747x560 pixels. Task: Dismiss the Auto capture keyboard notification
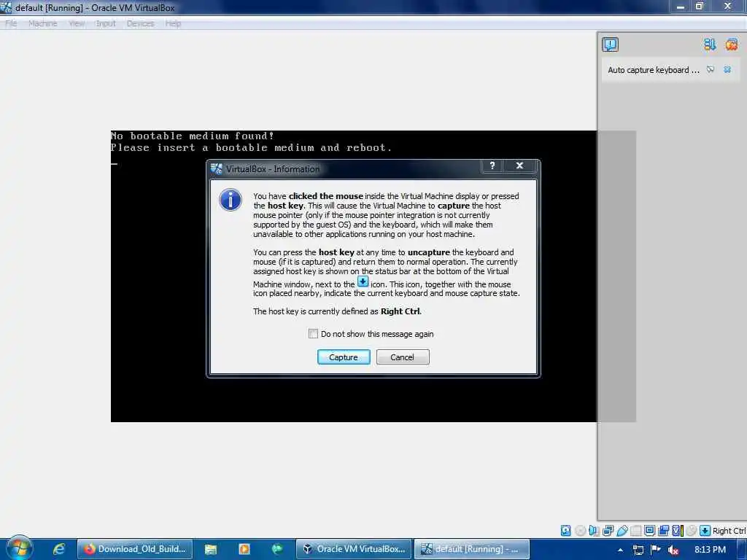(x=727, y=69)
